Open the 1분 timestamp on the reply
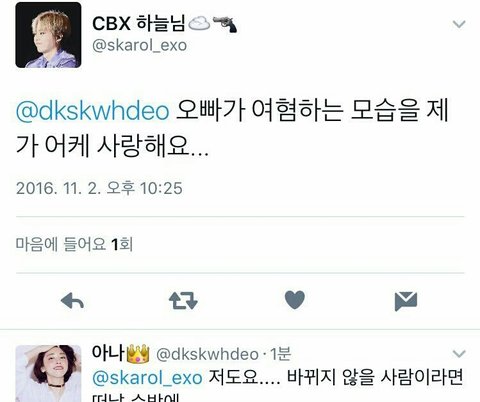 pyautogui.click(x=280, y=354)
